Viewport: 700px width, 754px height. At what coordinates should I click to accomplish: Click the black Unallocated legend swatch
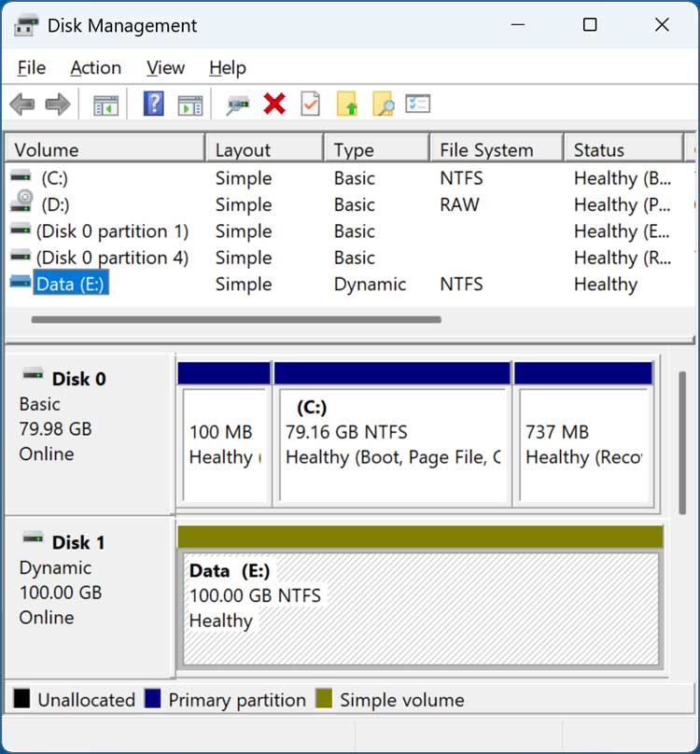[21, 699]
